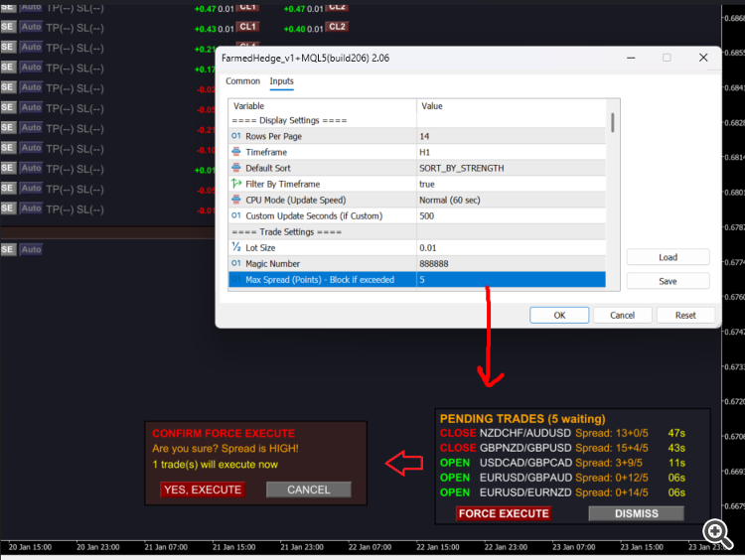
Task: Click the OPEN EURUSD/EURNZD pending trade
Action: pyautogui.click(x=562, y=492)
